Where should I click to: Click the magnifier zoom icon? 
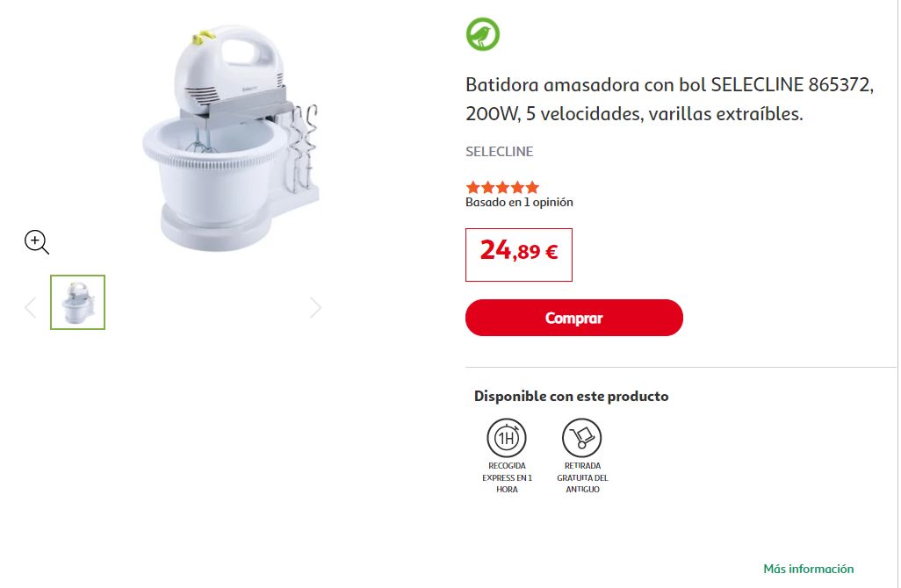[x=37, y=242]
